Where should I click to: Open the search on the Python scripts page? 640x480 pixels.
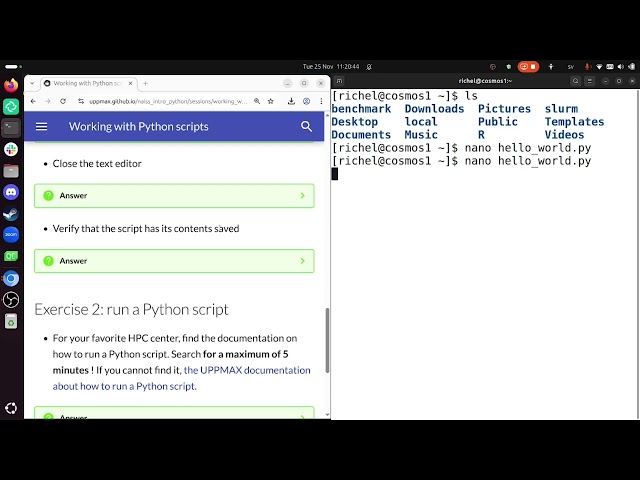(x=306, y=127)
